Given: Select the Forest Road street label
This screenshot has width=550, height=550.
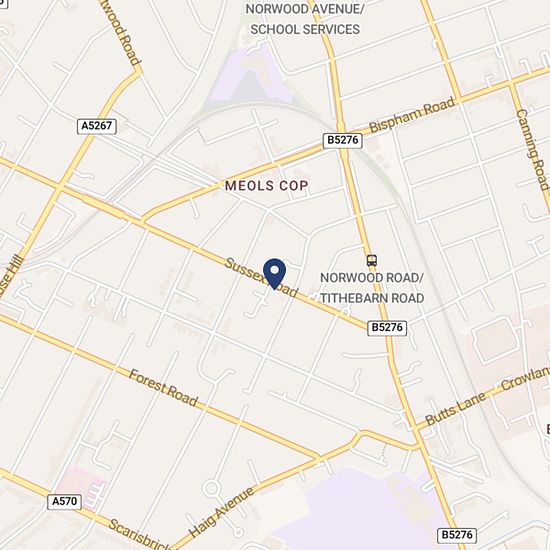Looking at the screenshot, I should click(x=163, y=388).
